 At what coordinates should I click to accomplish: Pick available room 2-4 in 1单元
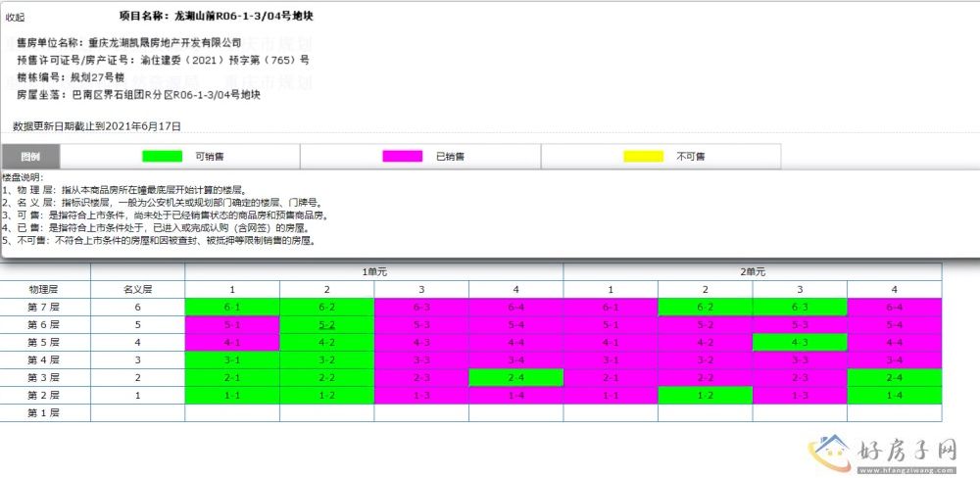[x=515, y=377]
